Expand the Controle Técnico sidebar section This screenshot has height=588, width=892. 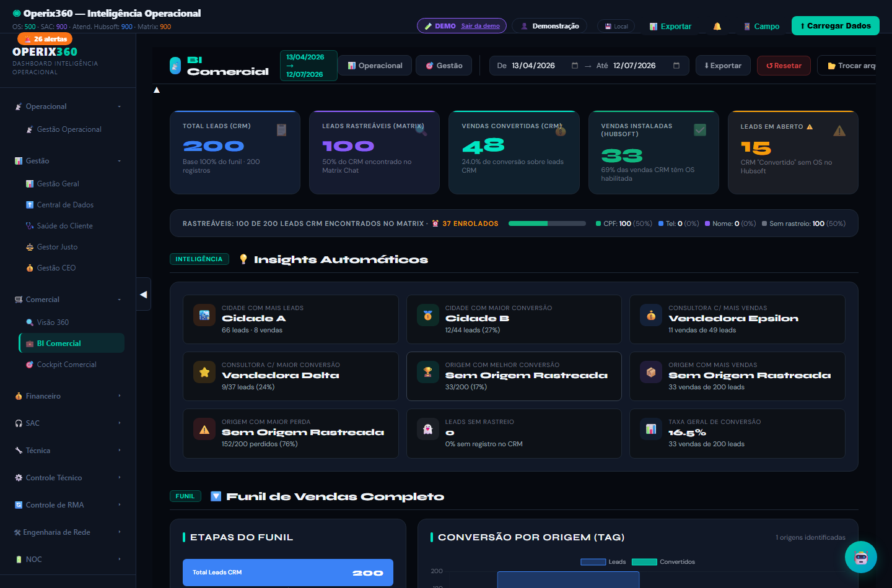(68, 478)
